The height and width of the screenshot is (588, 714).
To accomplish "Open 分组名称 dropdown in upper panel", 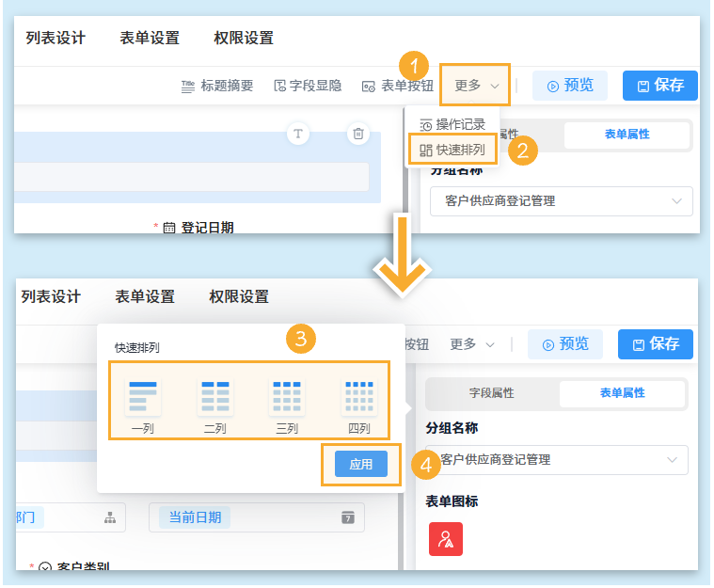I will pyautogui.click(x=562, y=200).
